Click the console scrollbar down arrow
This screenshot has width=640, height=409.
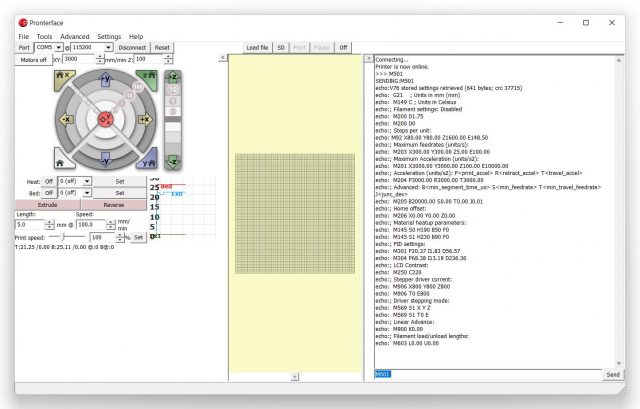coord(619,363)
